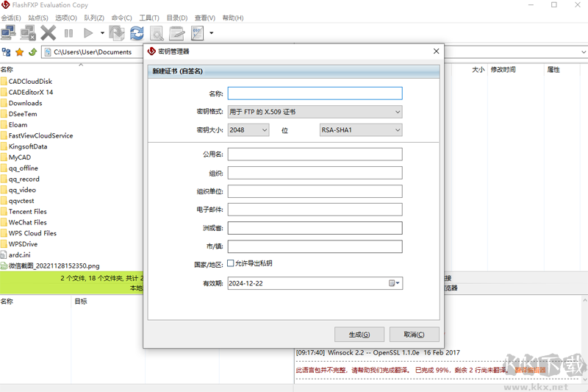
Task: Select the WPS Cloud Files folder
Action: coord(32,233)
